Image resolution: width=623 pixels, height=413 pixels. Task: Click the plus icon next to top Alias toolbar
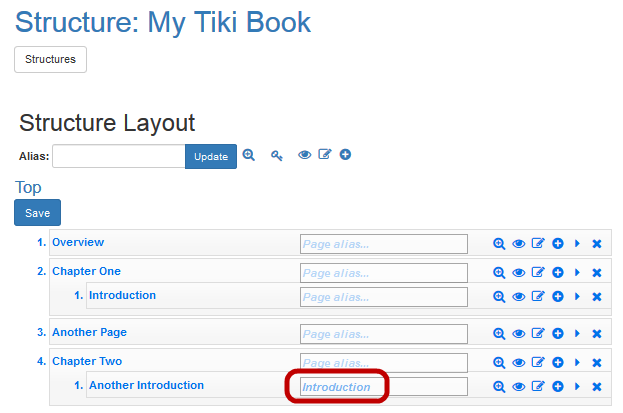345,155
